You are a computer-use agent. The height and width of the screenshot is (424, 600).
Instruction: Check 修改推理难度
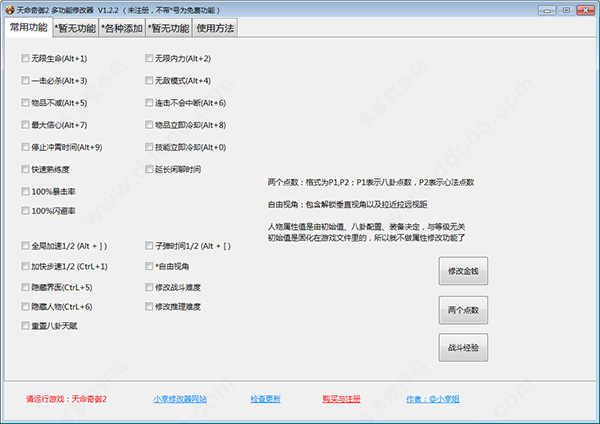click(149, 307)
